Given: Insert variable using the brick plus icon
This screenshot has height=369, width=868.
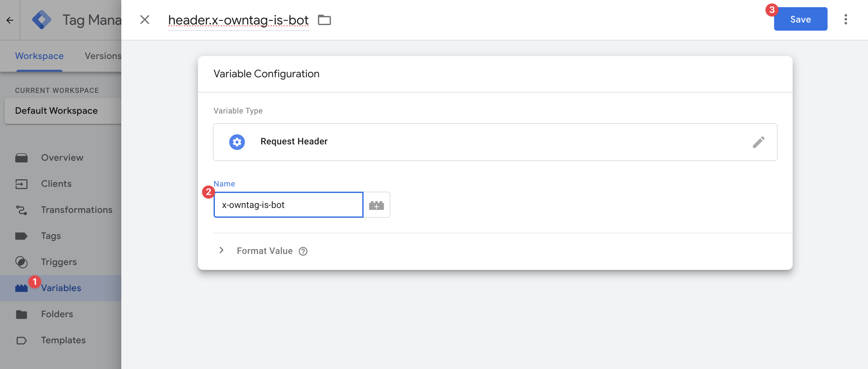Looking at the screenshot, I should pos(376,205).
